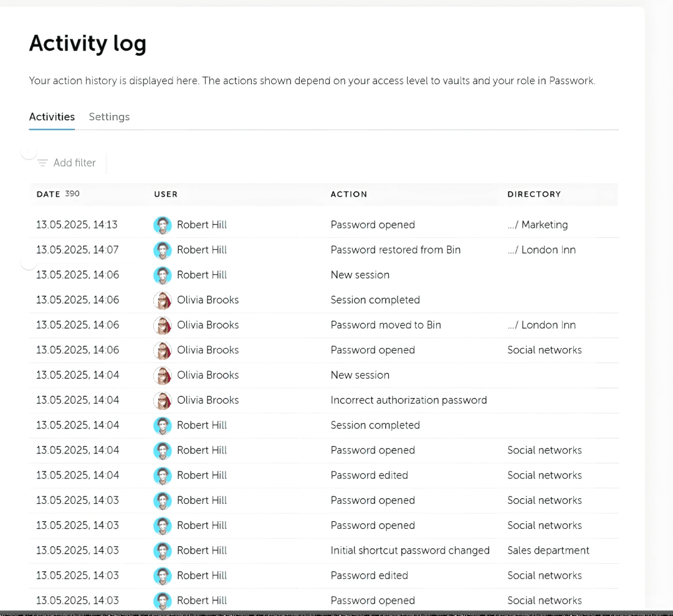The height and width of the screenshot is (616, 673).
Task: Click the filter lines icon beside Add filter
Action: pos(42,163)
